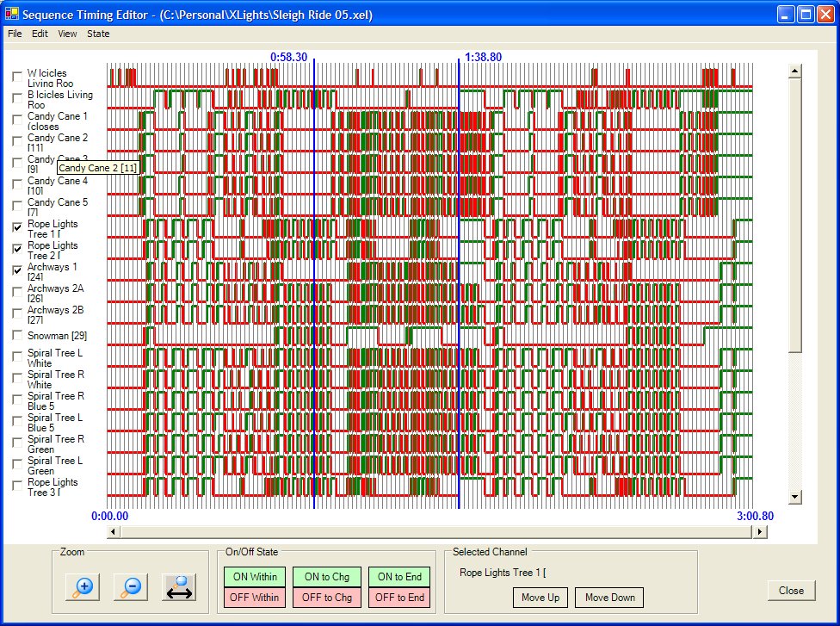
Task: Click the horizontal scrollbar left arrow
Action: click(x=113, y=531)
